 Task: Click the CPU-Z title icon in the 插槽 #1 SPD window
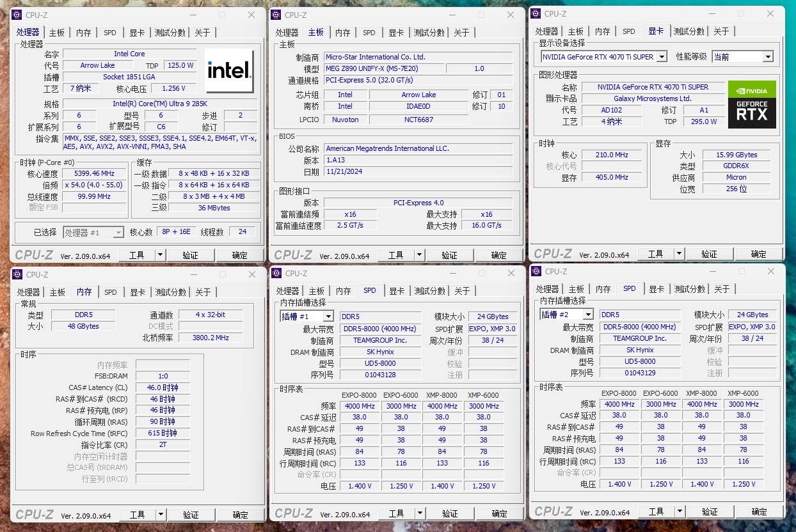click(276, 273)
